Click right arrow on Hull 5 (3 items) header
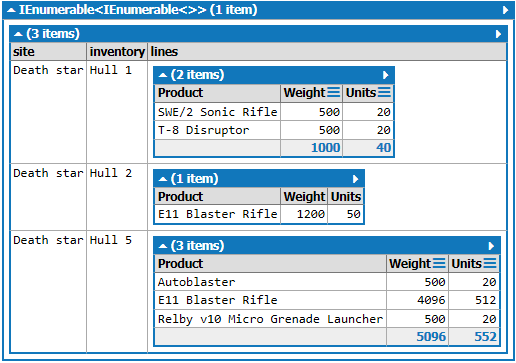 (491, 246)
